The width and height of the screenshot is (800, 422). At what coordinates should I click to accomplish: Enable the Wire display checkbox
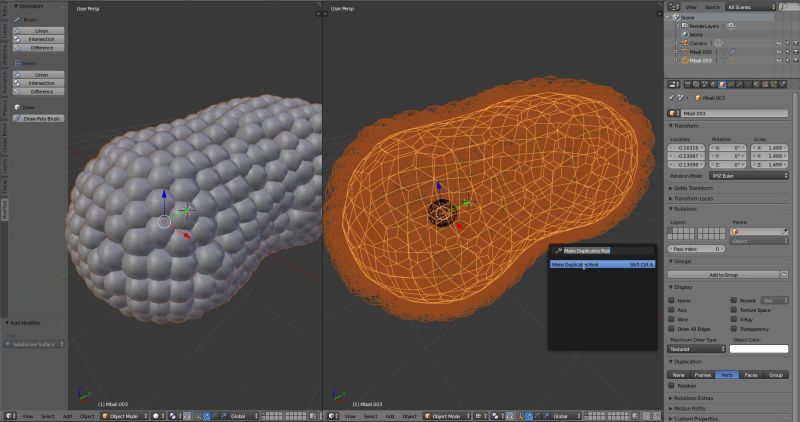click(x=671, y=319)
